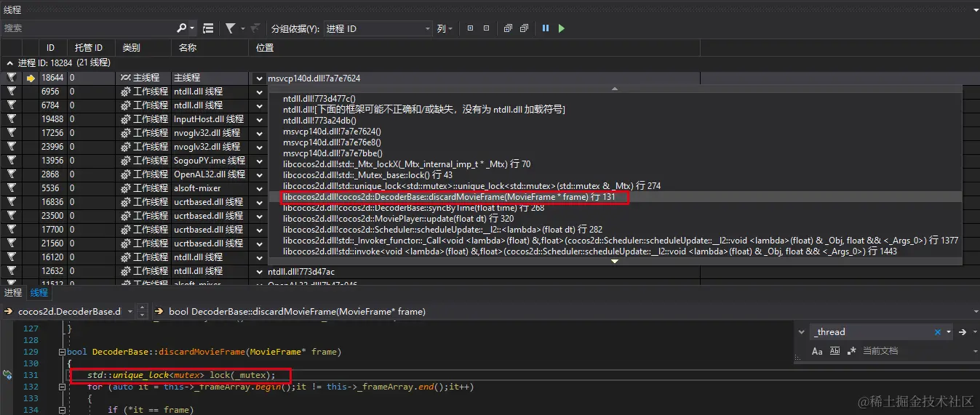Toggle show threads in source button
Viewport: 980px width, 415px height.
point(208,28)
